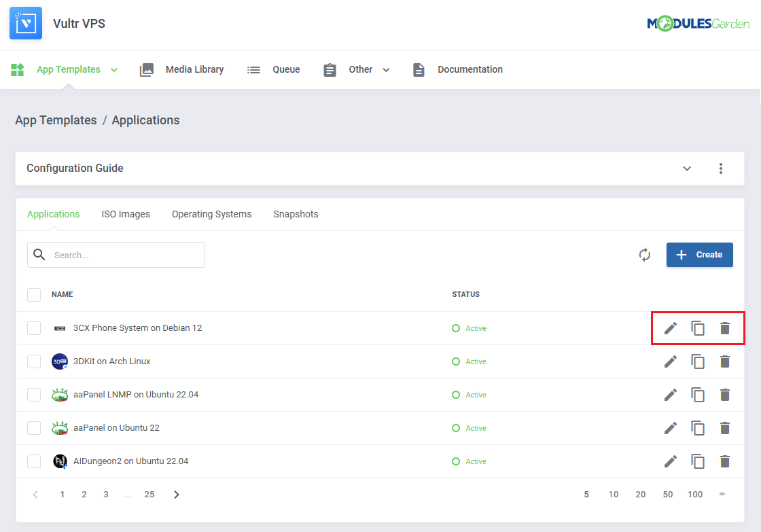
Task: Sort by the STATUS column header
Action: [466, 295]
